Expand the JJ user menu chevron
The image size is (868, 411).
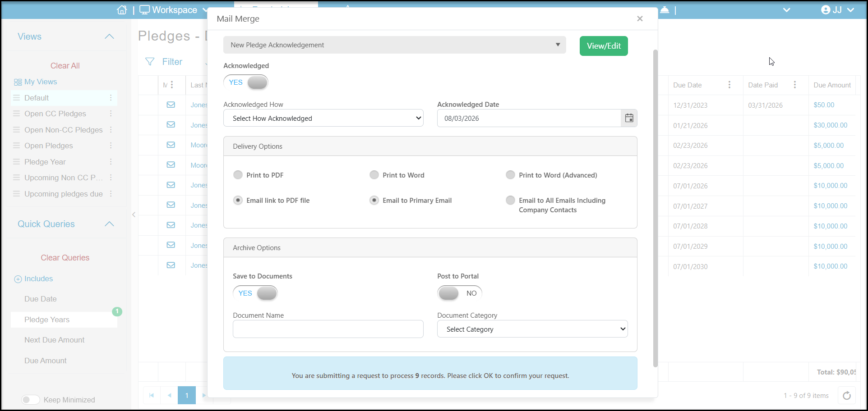tap(850, 10)
